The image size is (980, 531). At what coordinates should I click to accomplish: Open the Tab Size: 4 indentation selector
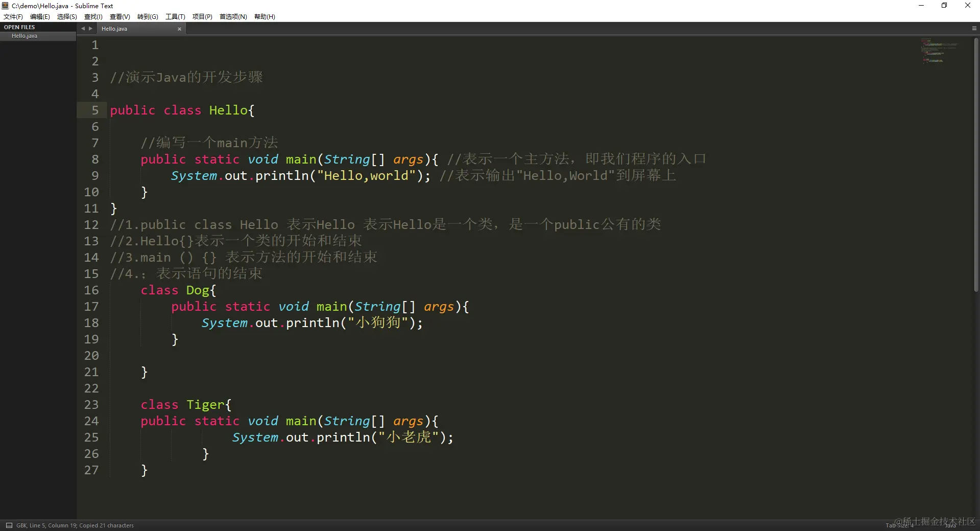tap(899, 525)
